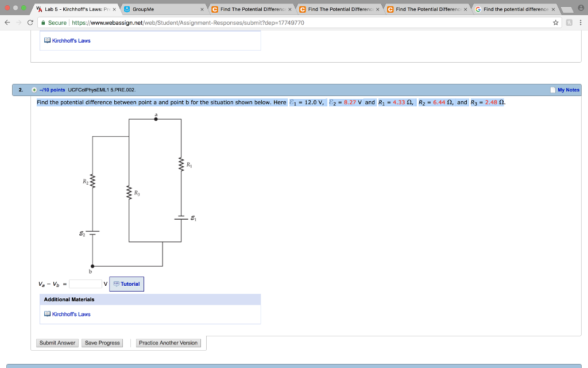Click Save Progress
This screenshot has height=368, width=588.
click(x=102, y=343)
